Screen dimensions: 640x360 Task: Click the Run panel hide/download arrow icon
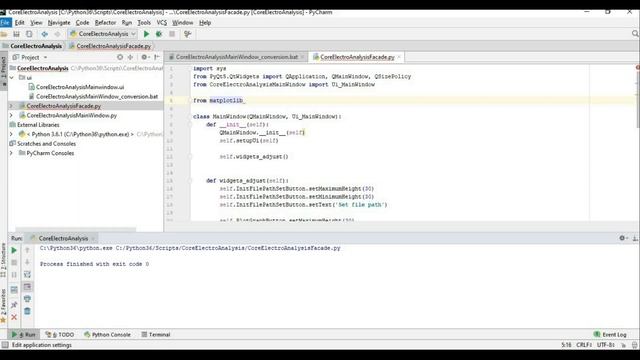[635, 238]
